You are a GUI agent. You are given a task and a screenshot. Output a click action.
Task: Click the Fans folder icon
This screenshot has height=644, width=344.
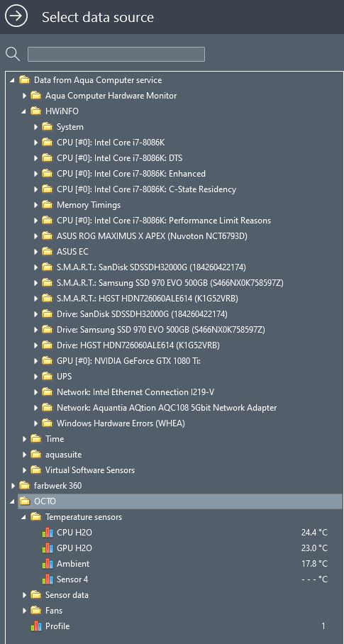[36, 611]
